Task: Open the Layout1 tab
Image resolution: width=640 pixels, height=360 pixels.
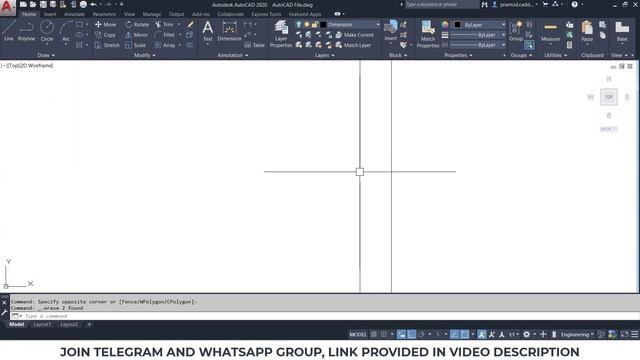Action: (x=42, y=324)
